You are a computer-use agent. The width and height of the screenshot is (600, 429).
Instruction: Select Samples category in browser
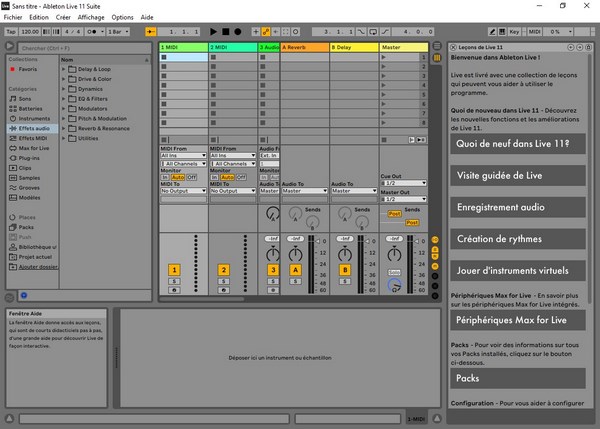pos(29,178)
